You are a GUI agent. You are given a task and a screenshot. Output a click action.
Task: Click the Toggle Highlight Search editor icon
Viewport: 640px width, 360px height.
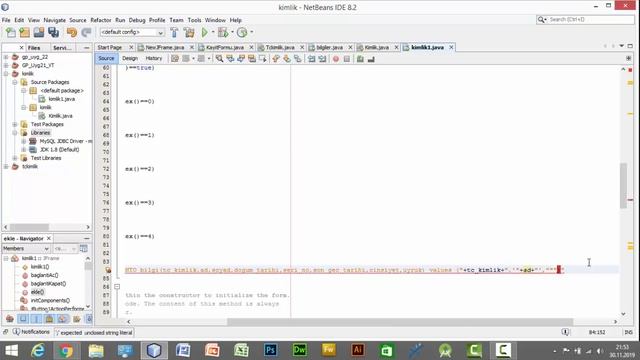coord(252,59)
